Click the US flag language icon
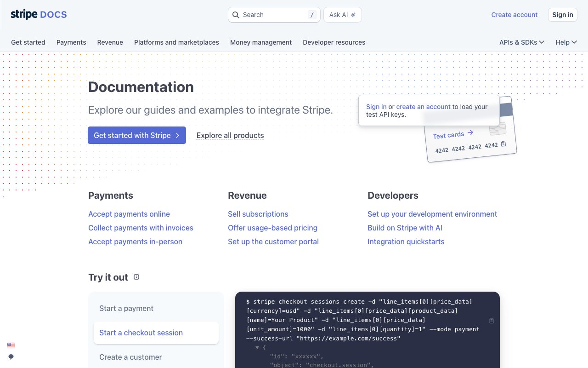 point(11,345)
